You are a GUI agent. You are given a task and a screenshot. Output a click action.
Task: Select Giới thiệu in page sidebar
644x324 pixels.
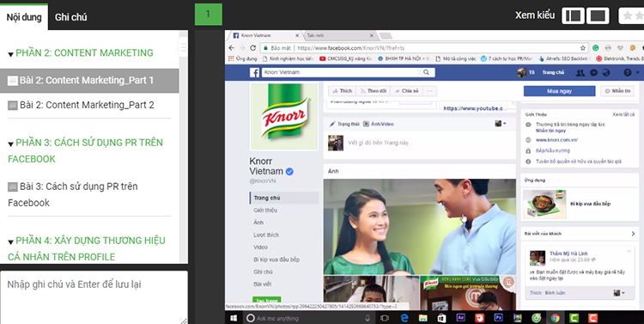pos(265,210)
